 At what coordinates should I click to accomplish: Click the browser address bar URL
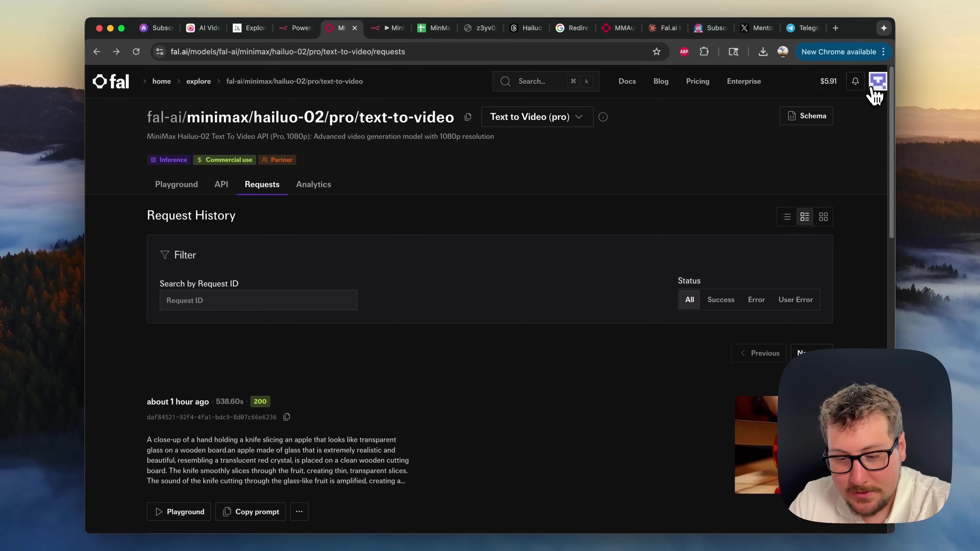[288, 52]
